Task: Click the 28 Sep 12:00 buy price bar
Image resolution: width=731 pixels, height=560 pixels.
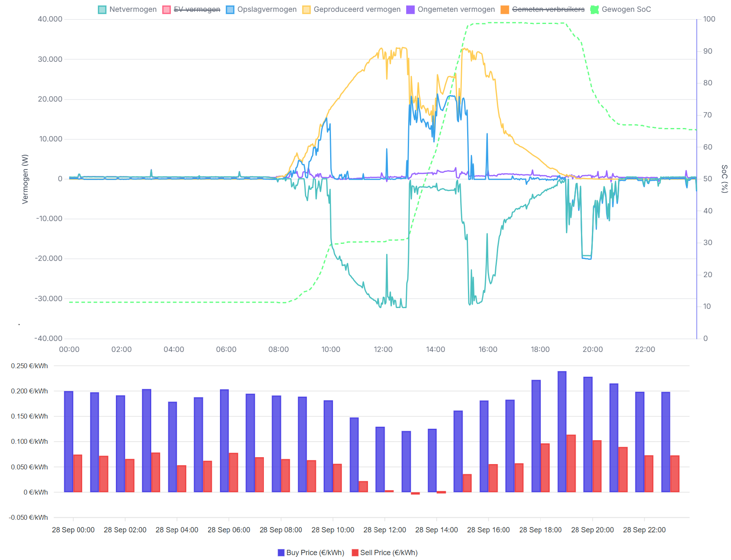Action: pos(380,460)
